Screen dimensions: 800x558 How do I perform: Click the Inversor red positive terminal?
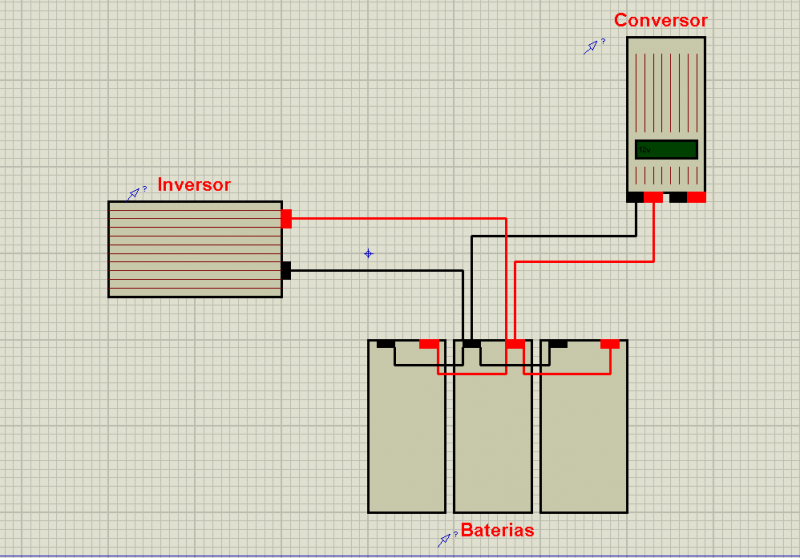[x=286, y=219]
